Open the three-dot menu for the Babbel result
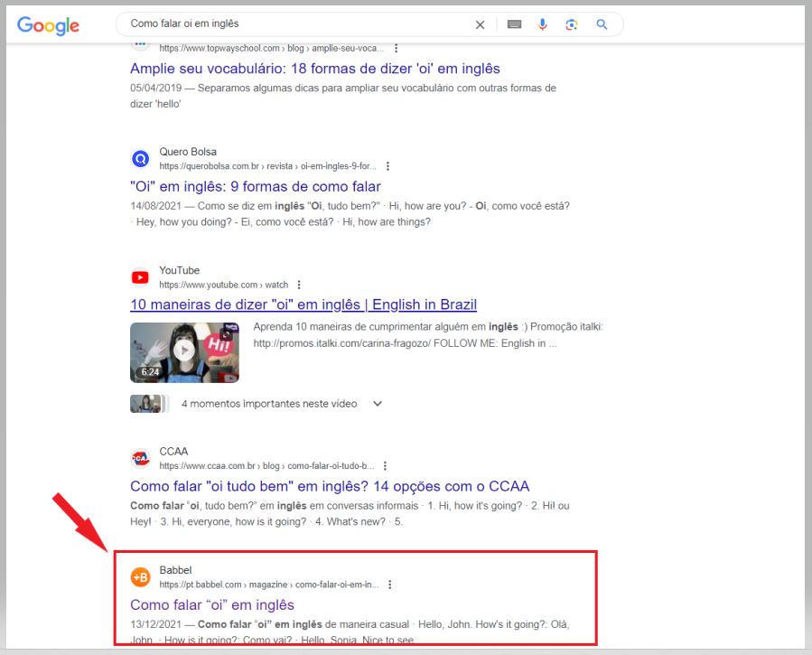This screenshot has height=655, width=812. [x=390, y=585]
